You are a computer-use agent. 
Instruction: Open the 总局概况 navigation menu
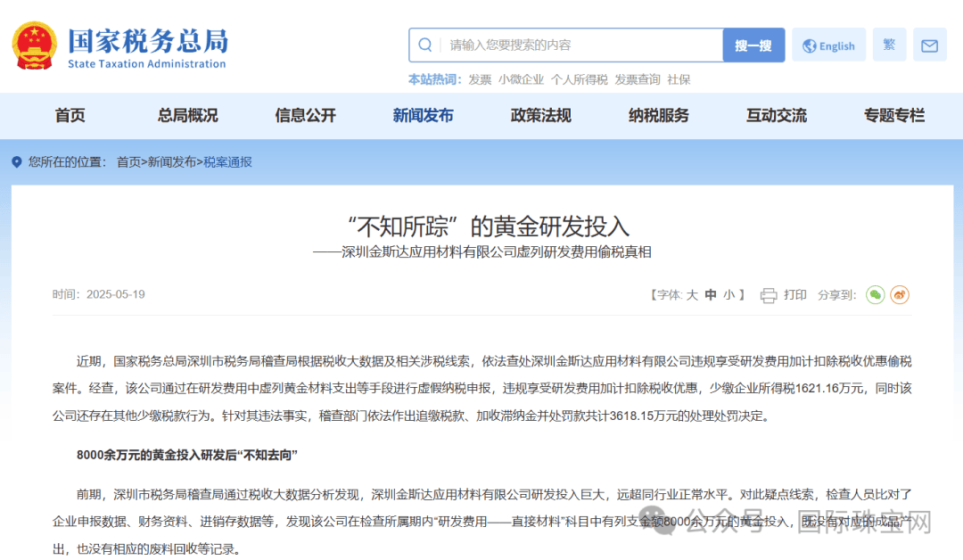click(187, 115)
